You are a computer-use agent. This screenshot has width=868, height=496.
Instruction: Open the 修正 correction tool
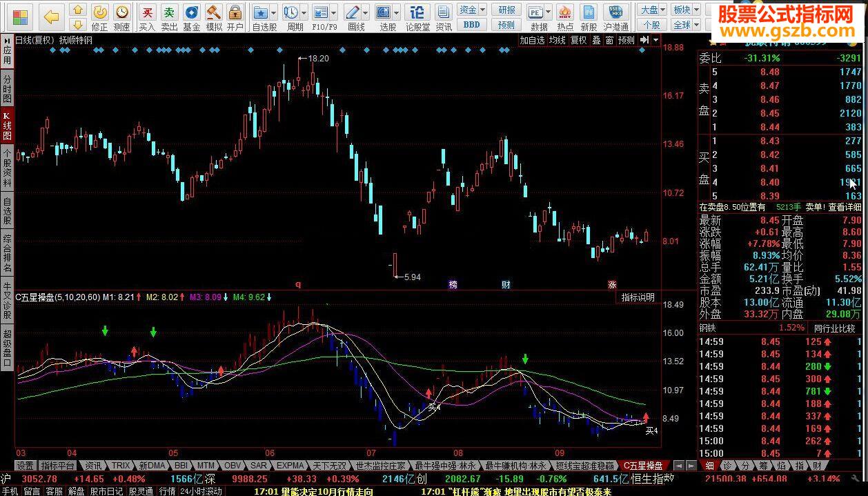point(100,17)
